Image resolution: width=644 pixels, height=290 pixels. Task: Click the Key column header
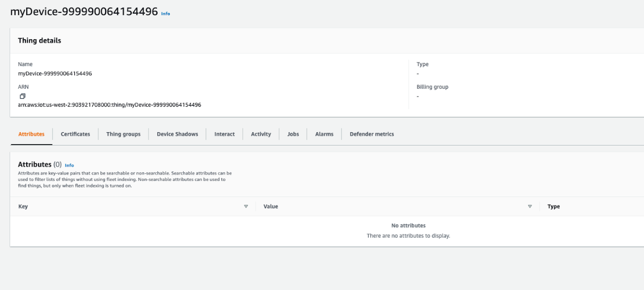click(23, 207)
